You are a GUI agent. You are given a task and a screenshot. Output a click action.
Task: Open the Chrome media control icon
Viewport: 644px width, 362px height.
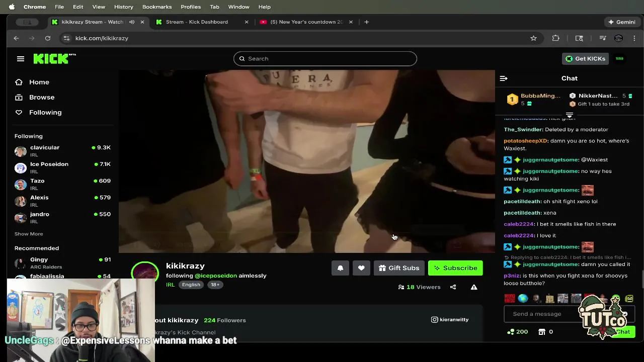click(603, 38)
